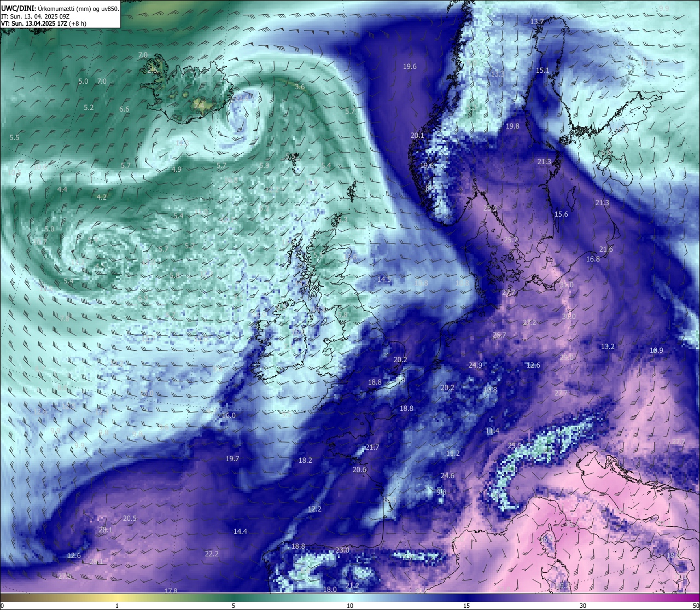Click the 13.7 value in northern Scandinavia
The image size is (700, 610).
pyautogui.click(x=537, y=21)
